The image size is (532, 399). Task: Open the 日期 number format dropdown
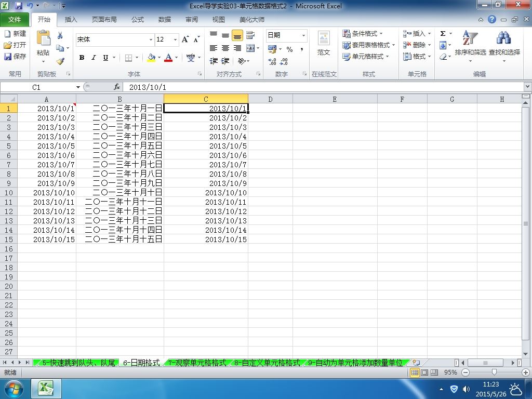(x=303, y=35)
